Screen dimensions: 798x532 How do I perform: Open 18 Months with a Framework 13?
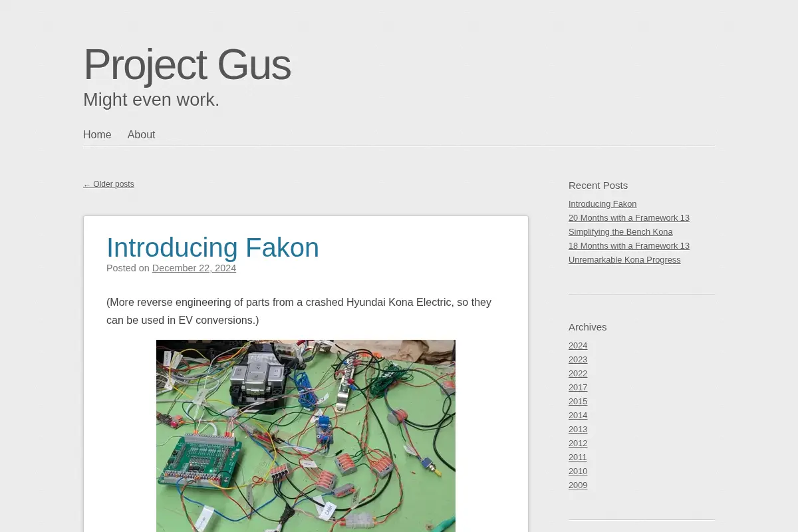[x=629, y=245]
